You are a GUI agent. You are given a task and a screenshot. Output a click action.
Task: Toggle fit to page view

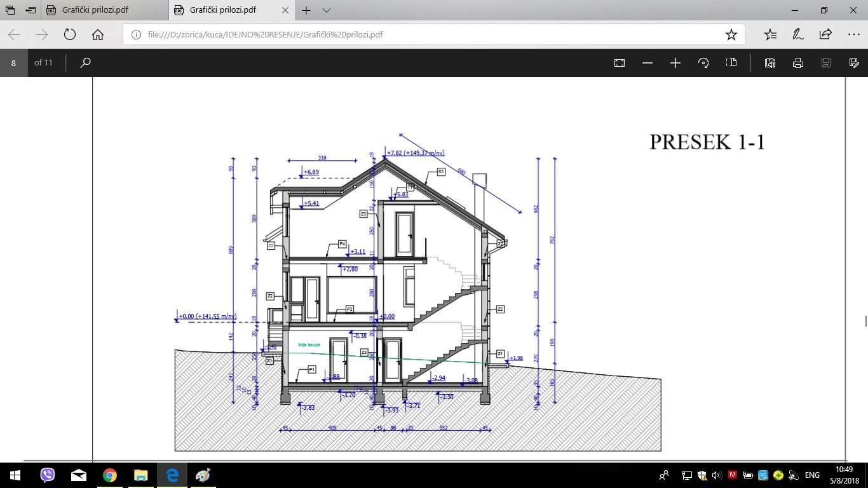click(x=620, y=63)
